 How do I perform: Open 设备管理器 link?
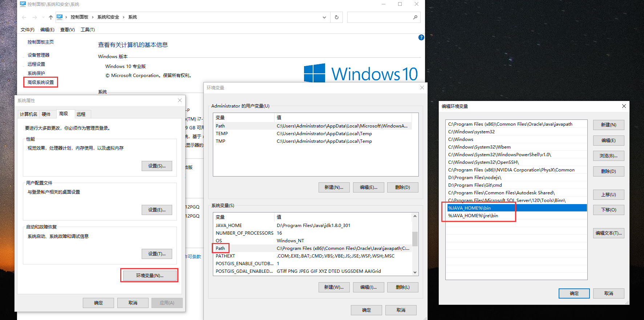coord(39,55)
